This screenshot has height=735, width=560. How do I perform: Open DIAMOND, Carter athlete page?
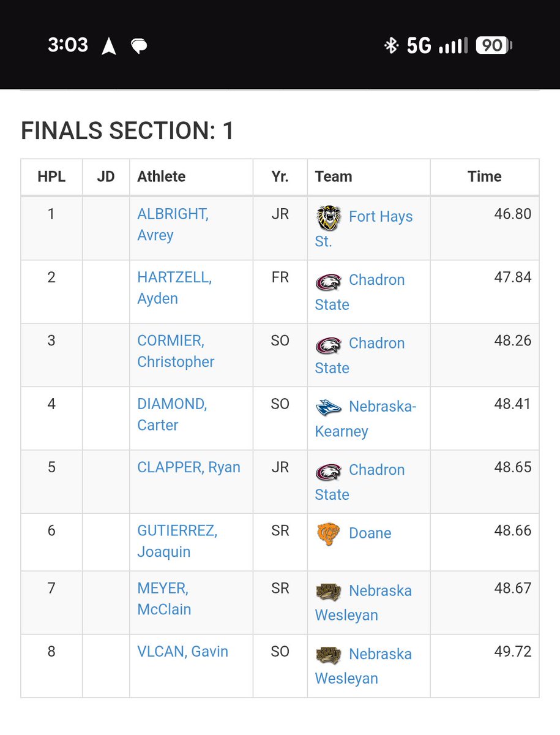(172, 414)
